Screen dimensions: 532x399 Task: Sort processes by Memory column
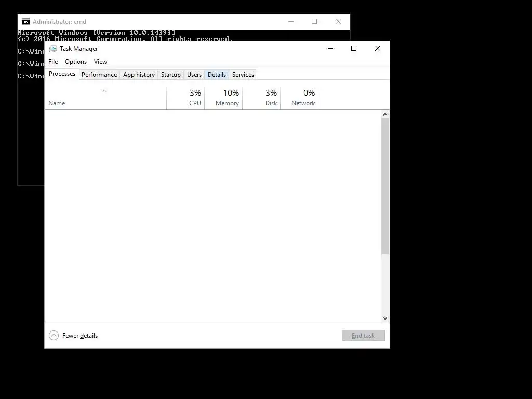(x=223, y=98)
